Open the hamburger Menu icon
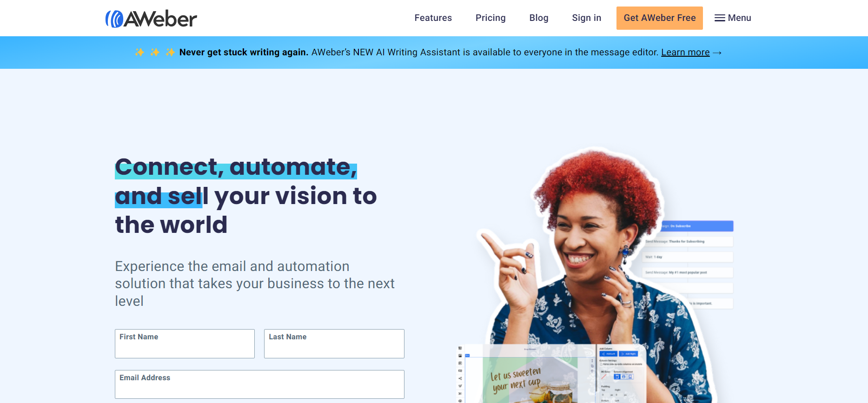 [x=720, y=18]
